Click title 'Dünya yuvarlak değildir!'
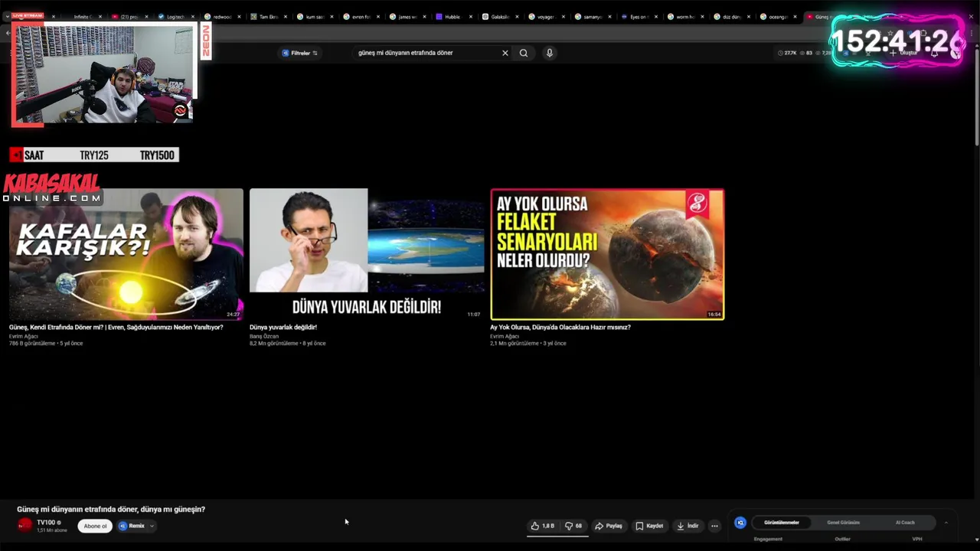The height and width of the screenshot is (551, 980). tap(283, 327)
